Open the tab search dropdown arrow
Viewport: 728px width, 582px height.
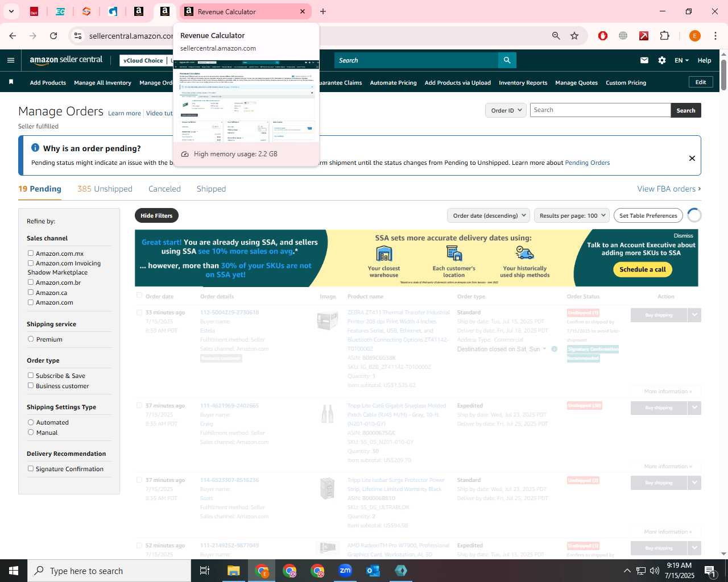(x=11, y=11)
